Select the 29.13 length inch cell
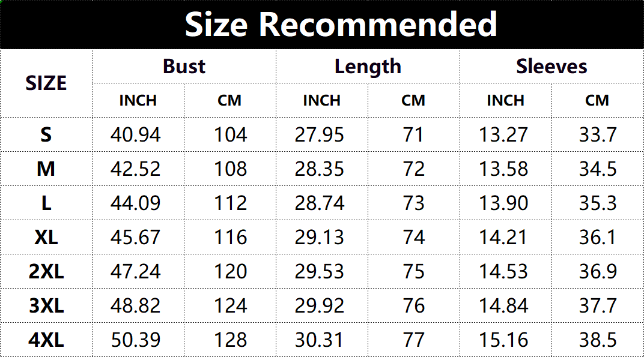Screen dimensions: 644x357 click(320, 238)
